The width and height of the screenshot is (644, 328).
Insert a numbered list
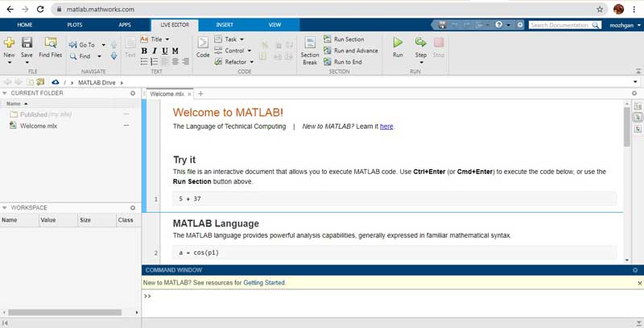(x=154, y=62)
